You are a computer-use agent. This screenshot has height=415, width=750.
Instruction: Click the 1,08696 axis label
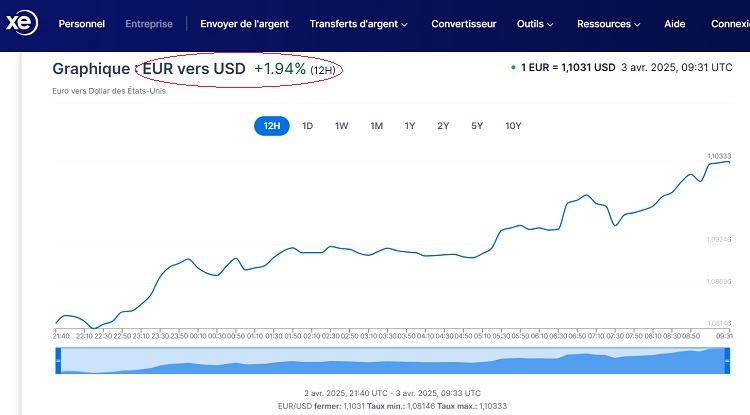coord(719,281)
